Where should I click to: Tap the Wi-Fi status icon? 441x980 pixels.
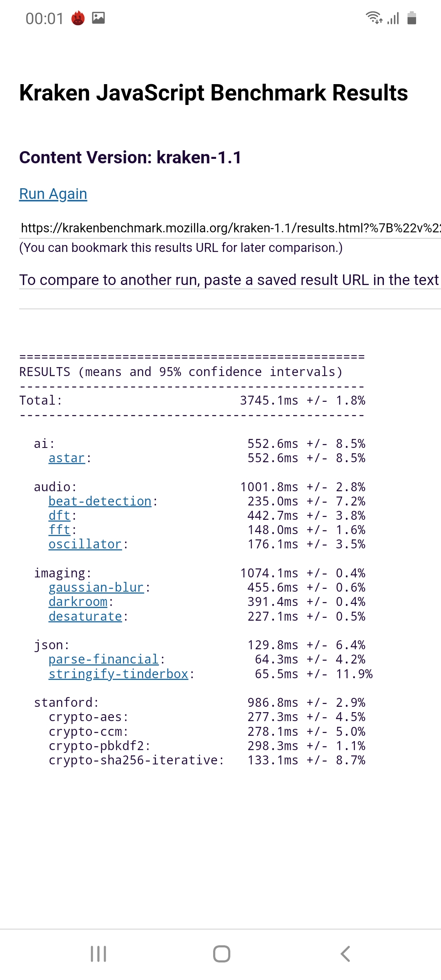pyautogui.click(x=373, y=18)
